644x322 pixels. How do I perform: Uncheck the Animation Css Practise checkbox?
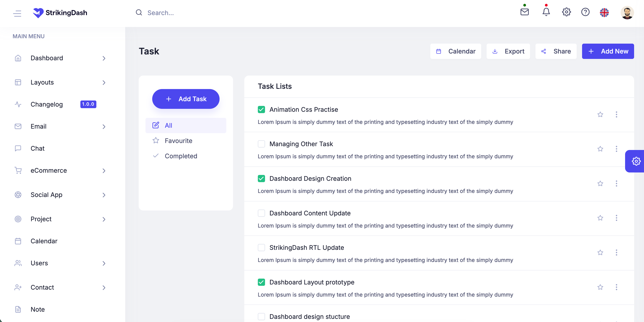click(261, 110)
